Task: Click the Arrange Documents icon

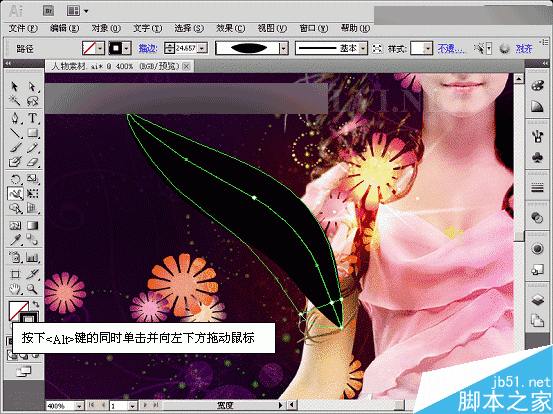Action: (73, 11)
